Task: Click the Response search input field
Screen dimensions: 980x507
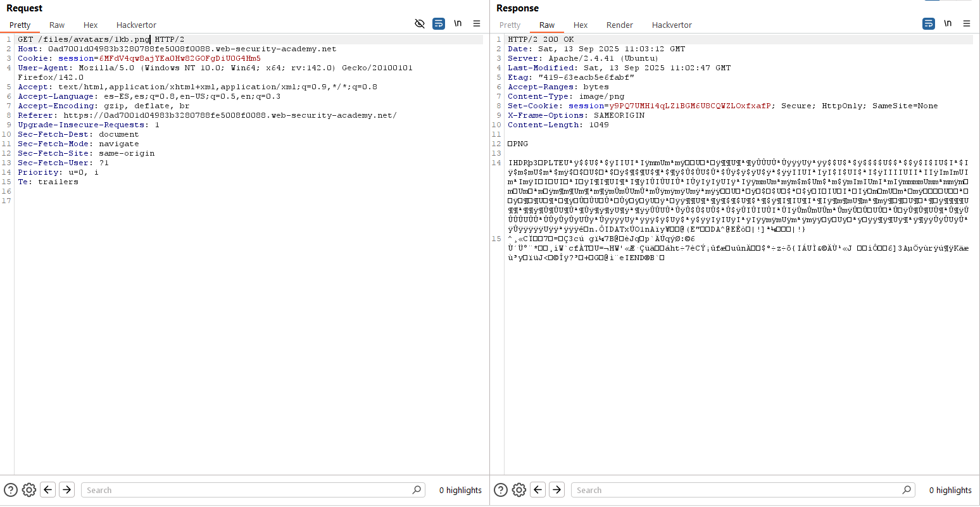Action: click(738, 490)
